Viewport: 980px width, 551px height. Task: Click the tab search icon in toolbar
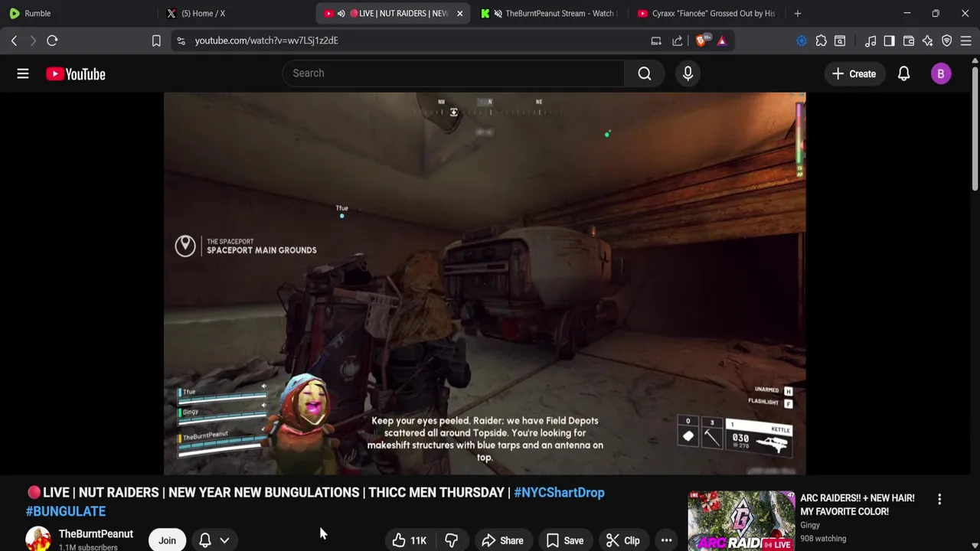pyautogui.click(x=840, y=41)
